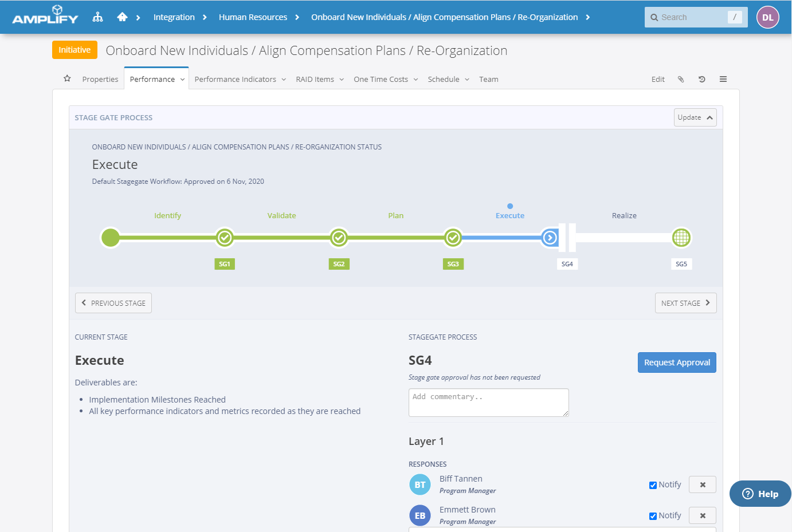The width and height of the screenshot is (792, 532).
Task: Click the SG4 current gate node
Action: click(x=550, y=237)
